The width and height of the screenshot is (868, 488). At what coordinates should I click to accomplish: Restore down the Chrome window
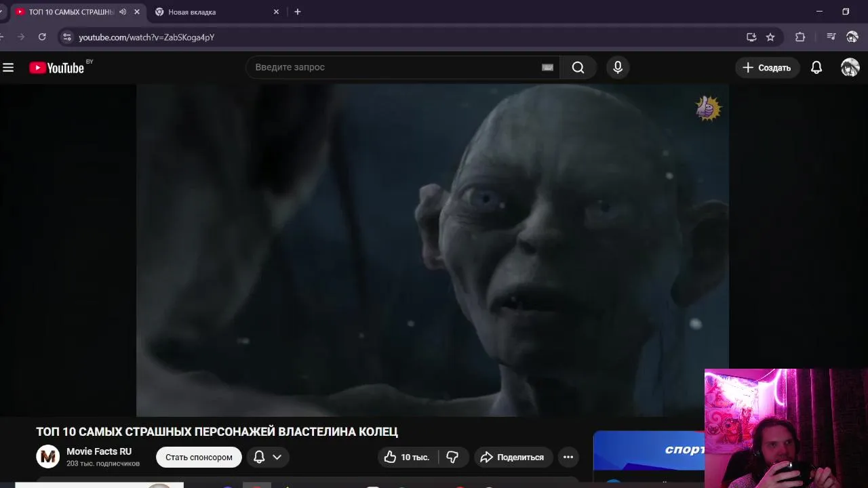coord(846,12)
